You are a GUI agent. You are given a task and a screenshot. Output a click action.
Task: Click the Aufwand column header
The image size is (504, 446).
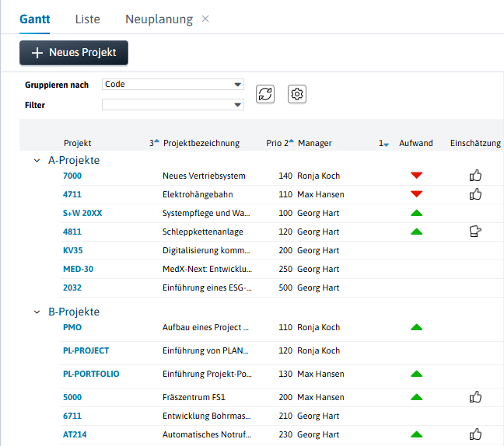pyautogui.click(x=416, y=143)
